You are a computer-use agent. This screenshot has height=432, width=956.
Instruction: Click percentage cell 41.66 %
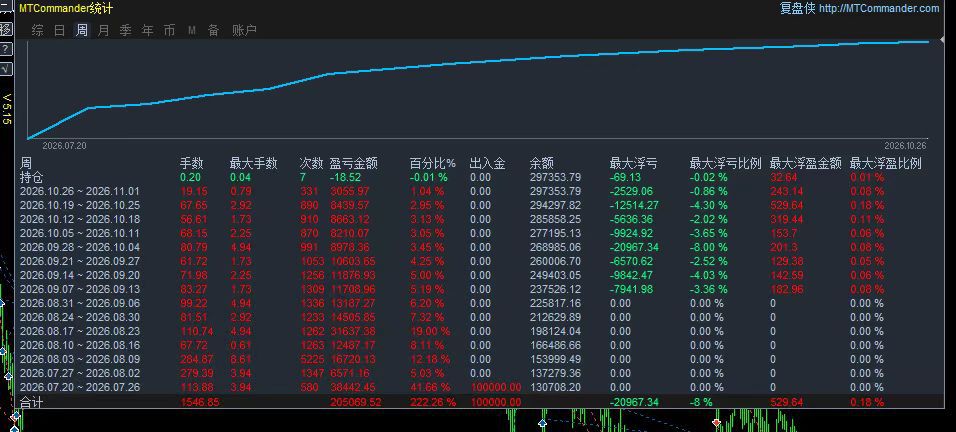430,388
